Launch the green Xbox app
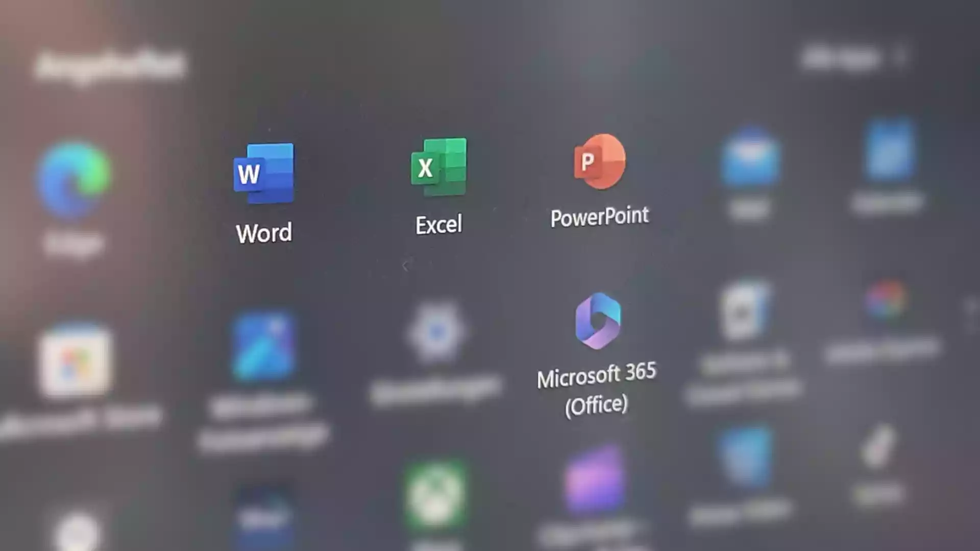Screen dimensions: 980x551 435,494
